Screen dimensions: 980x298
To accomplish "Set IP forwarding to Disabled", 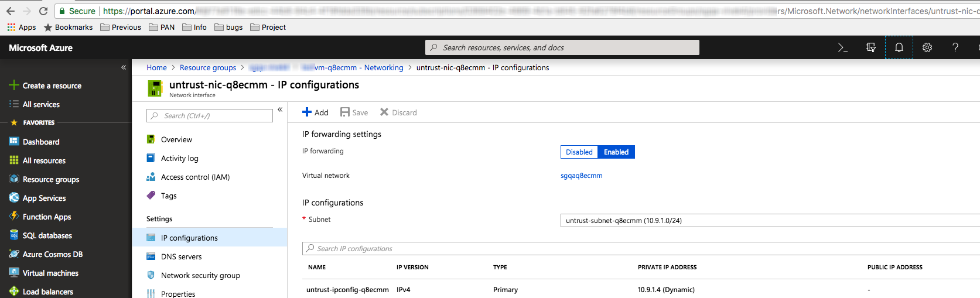I will pyautogui.click(x=579, y=152).
